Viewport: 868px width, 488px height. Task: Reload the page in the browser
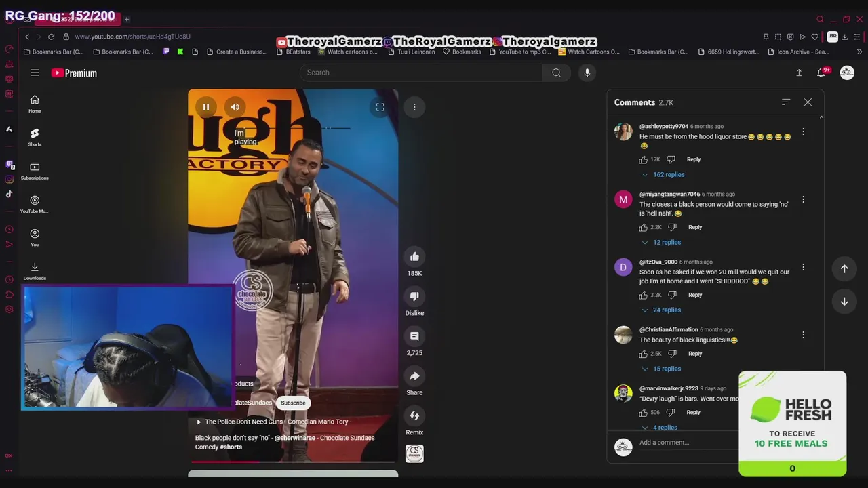pos(51,37)
